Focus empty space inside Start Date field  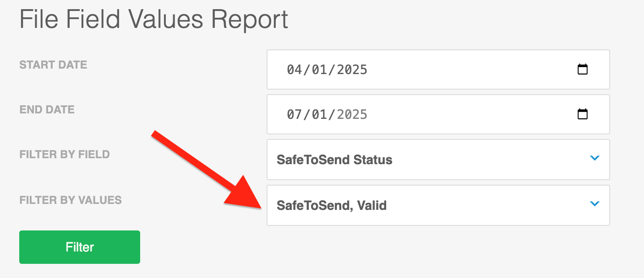click(x=472, y=69)
